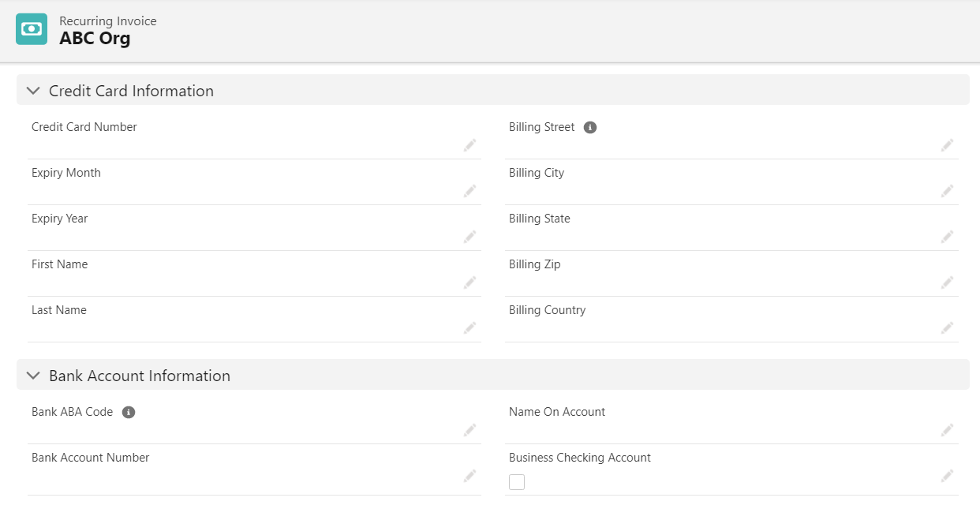
Task: Collapse the Credit Card Information section
Action: 33,91
